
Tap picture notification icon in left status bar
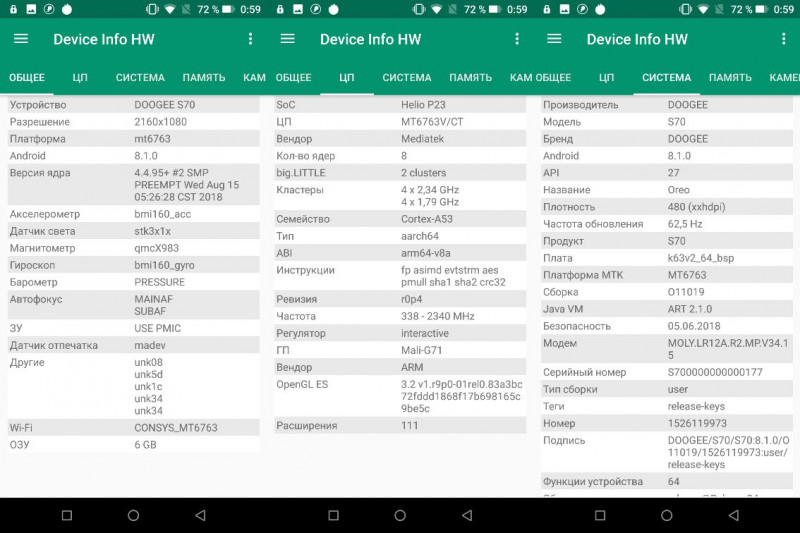click(x=31, y=9)
